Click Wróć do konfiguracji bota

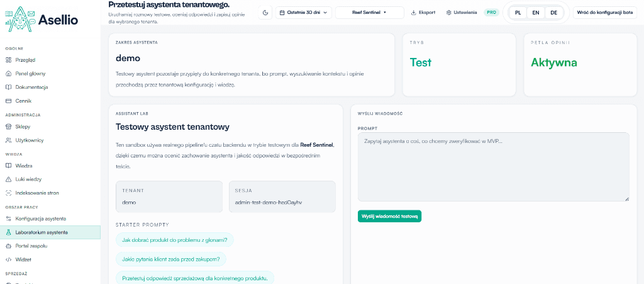[x=604, y=13]
